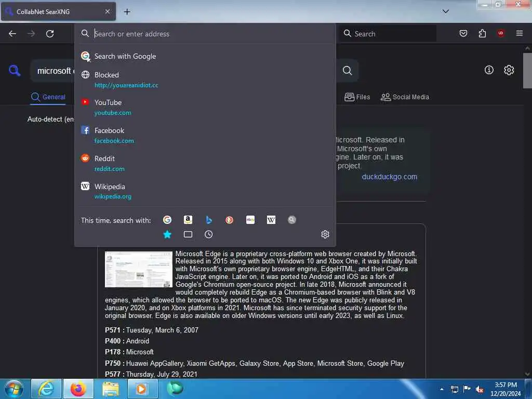
Task: Save page to Pocket
Action: click(x=463, y=33)
